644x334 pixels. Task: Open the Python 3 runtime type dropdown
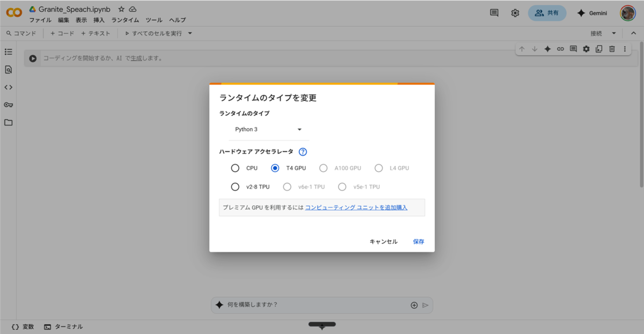[x=268, y=129]
